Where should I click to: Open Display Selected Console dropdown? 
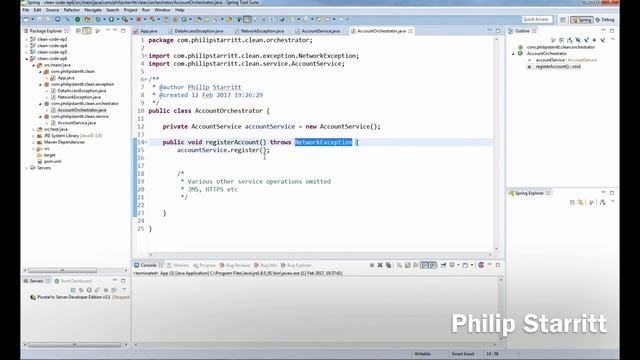[x=458, y=265]
